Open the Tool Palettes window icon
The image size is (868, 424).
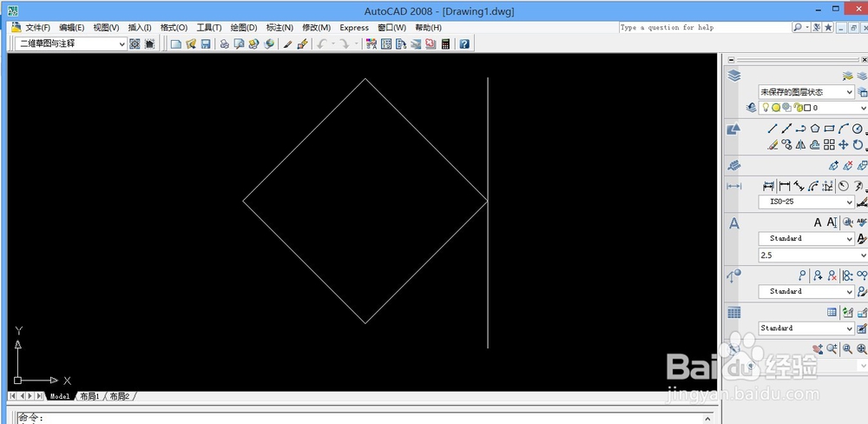[x=401, y=43]
